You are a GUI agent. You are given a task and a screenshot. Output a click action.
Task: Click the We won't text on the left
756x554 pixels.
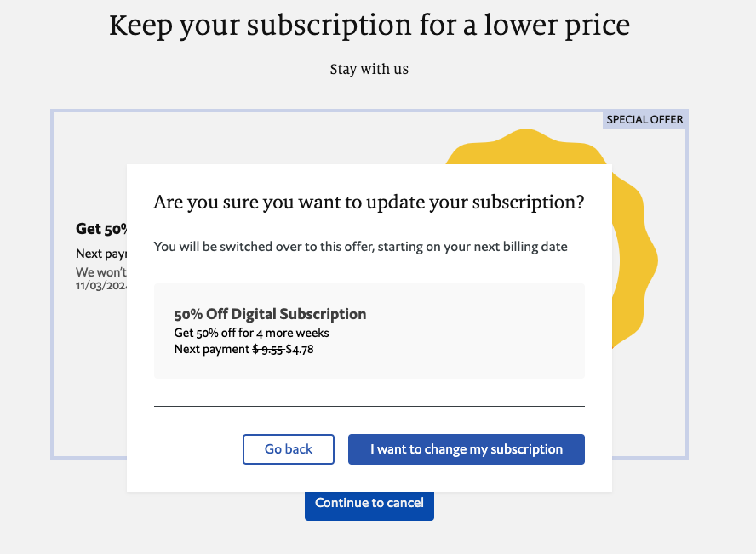click(x=95, y=271)
